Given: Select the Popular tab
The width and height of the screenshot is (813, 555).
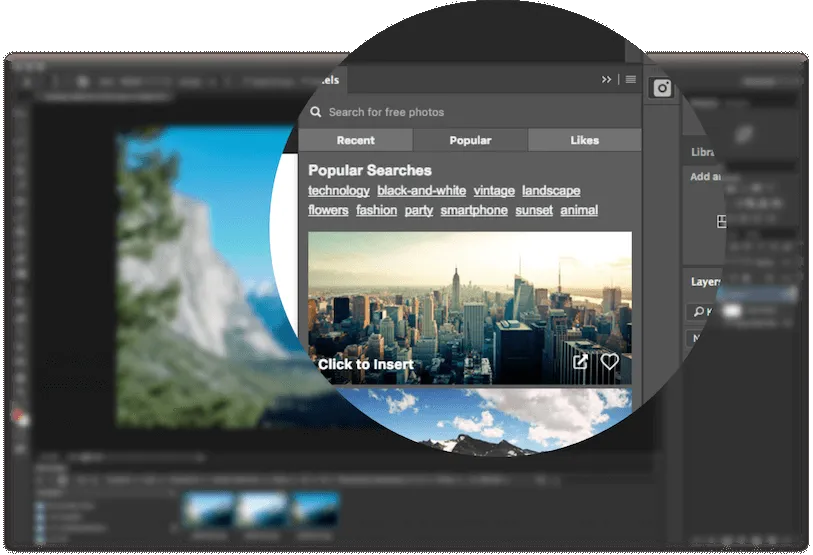Looking at the screenshot, I should click(x=470, y=141).
